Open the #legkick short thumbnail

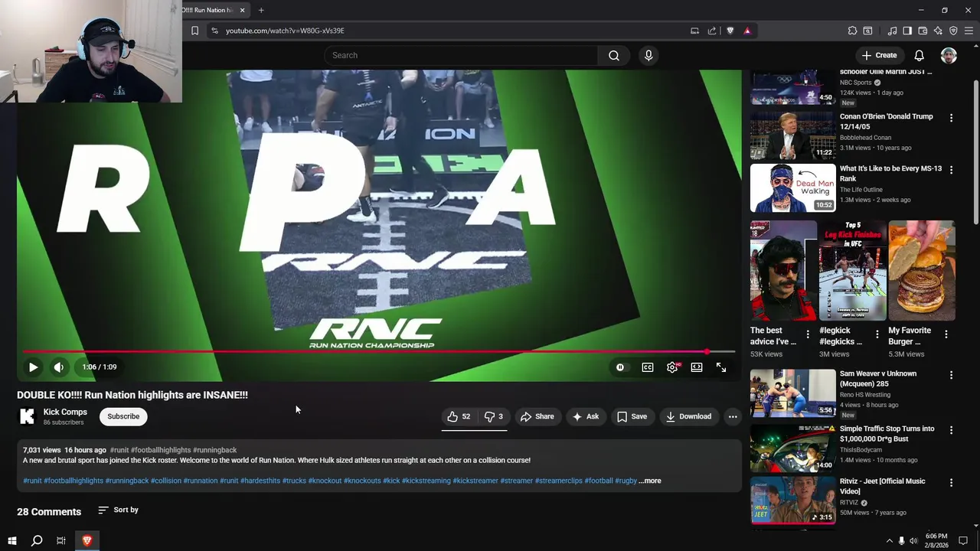pos(852,271)
